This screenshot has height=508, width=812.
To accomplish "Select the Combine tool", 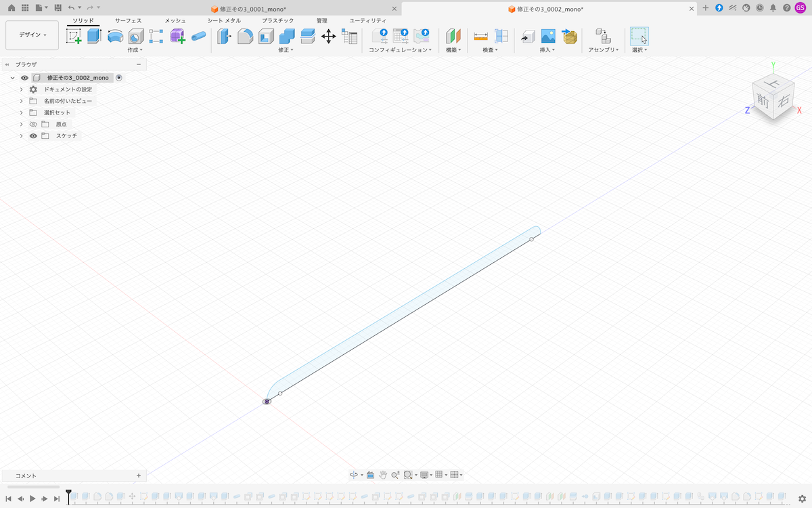I will coord(287,36).
